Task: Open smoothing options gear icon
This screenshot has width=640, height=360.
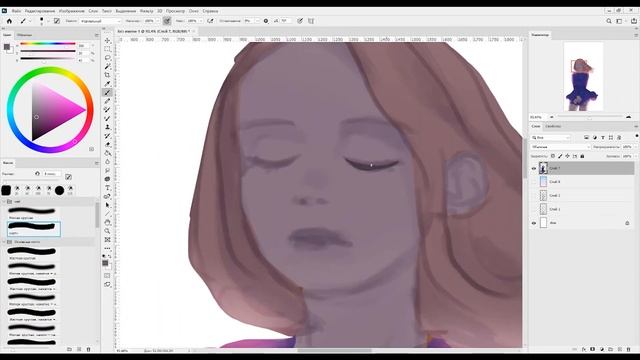Action: (x=266, y=21)
